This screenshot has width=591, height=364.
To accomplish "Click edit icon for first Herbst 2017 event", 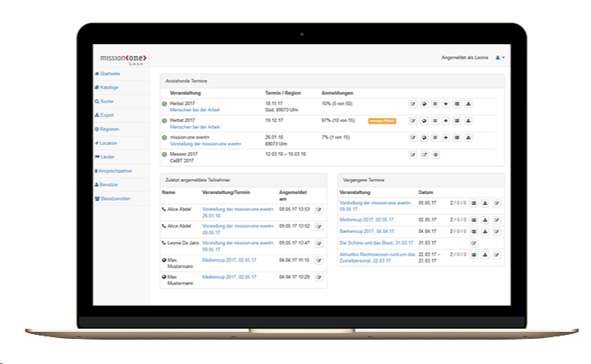I will pos(413,103).
